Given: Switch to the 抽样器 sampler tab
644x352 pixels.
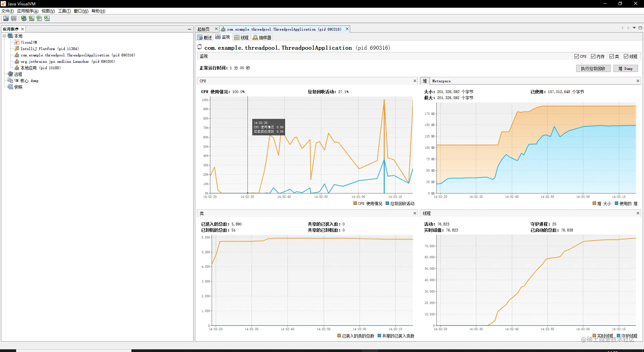Looking at the screenshot, I should 262,38.
